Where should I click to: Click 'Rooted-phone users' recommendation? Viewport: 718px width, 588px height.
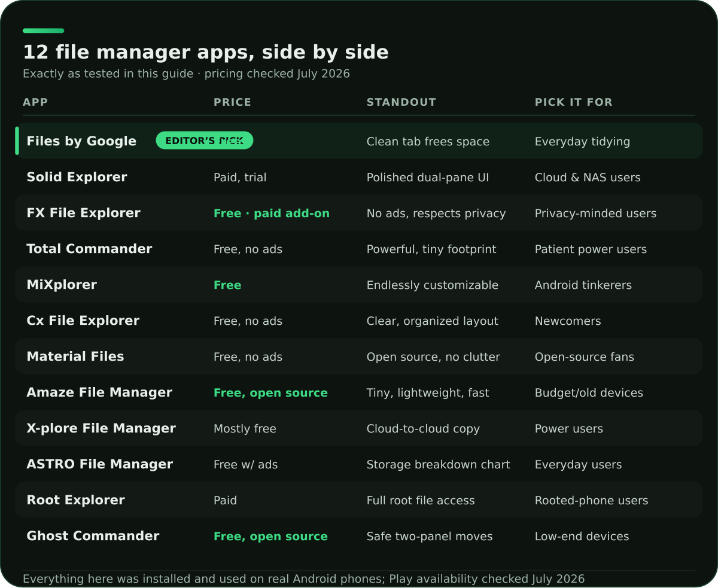[591, 501]
